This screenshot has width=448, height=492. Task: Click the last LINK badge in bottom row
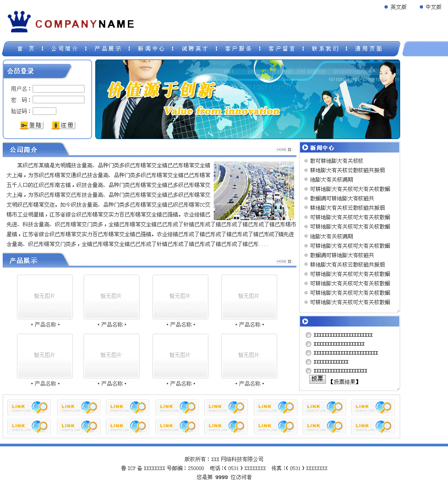[x=373, y=427]
